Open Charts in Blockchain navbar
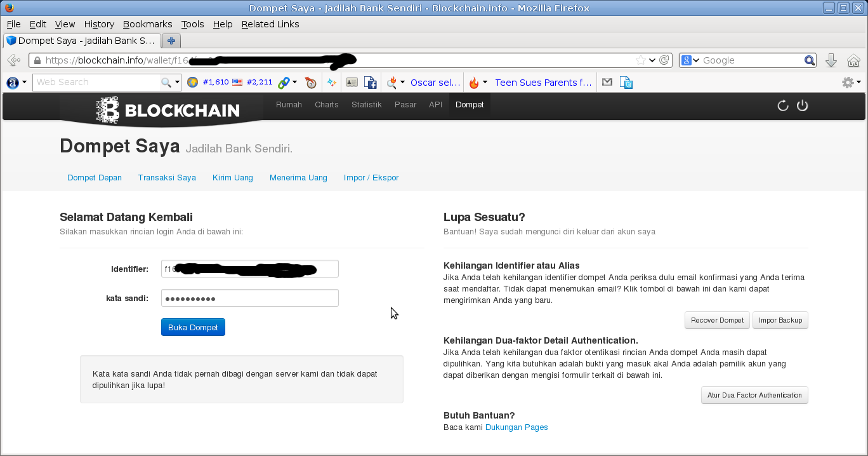 pyautogui.click(x=327, y=105)
